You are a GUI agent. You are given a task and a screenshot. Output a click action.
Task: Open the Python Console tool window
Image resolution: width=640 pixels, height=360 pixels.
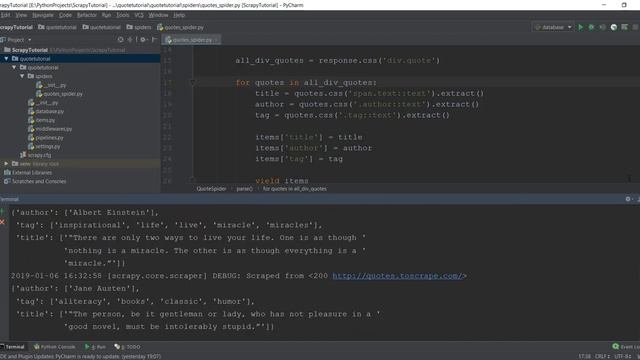[55, 347]
